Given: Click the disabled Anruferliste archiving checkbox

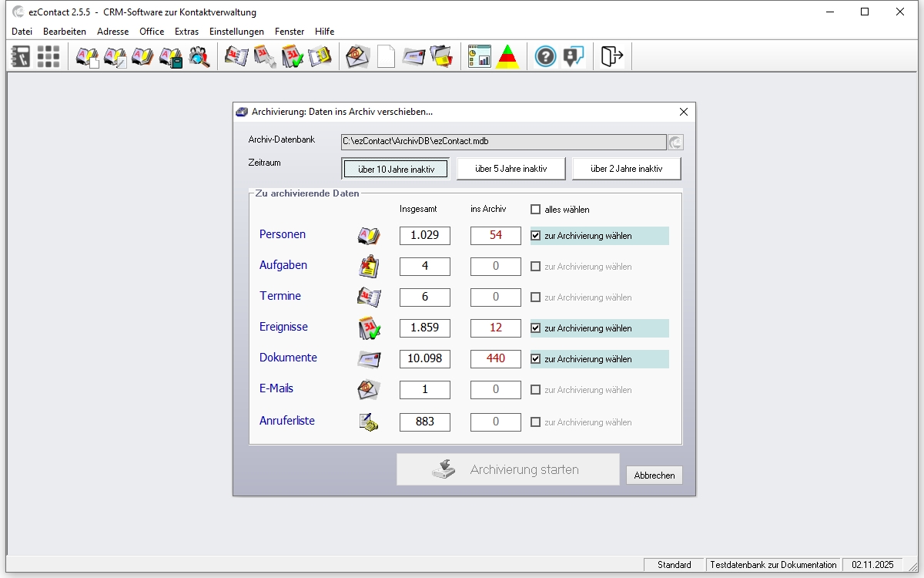Looking at the screenshot, I should (536, 422).
